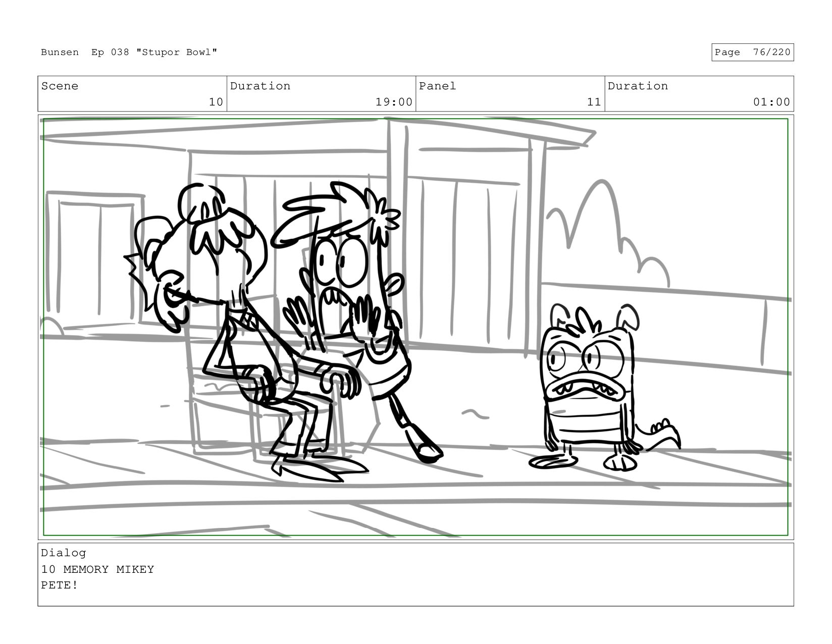Click the 'Page 76/220' box
832x644 pixels.
click(x=752, y=52)
